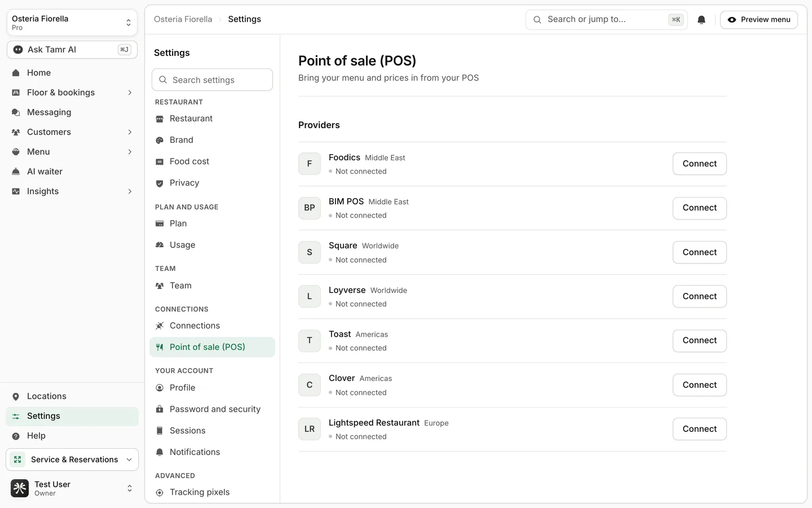The image size is (812, 508).
Task: Click the Square provider name text
Action: click(343, 246)
